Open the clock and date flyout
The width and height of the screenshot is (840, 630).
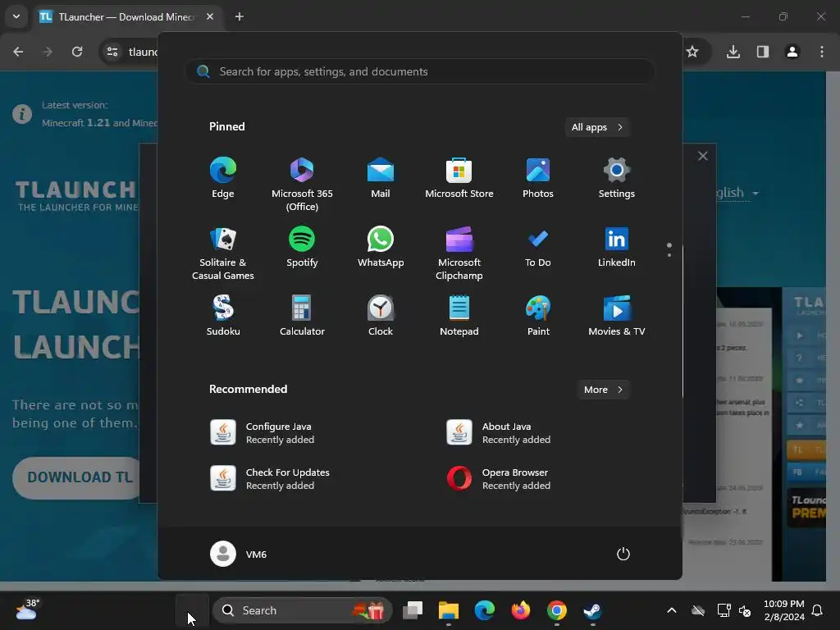coord(783,610)
